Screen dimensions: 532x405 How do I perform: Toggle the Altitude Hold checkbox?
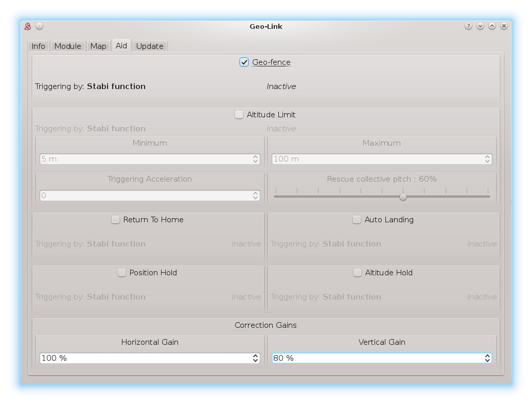[358, 273]
